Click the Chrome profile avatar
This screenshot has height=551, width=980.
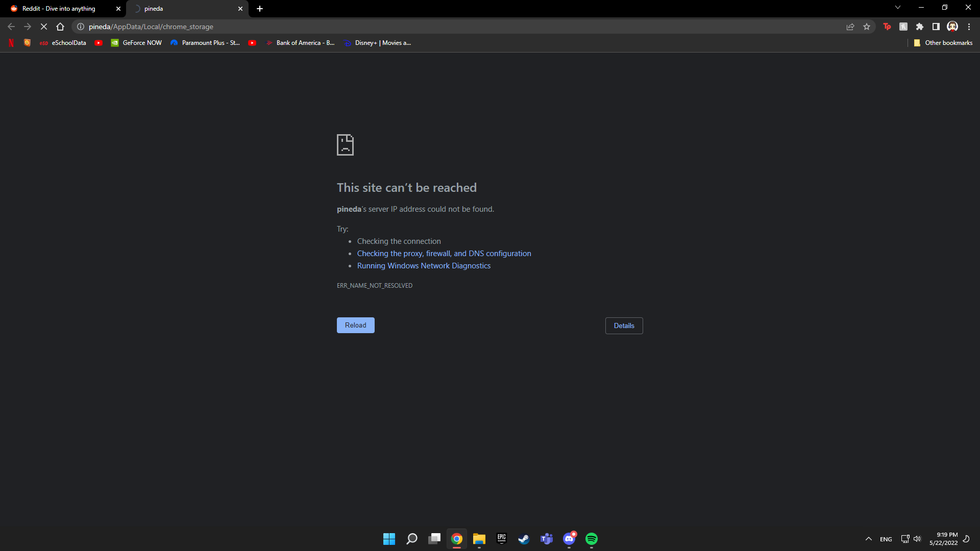[952, 27]
